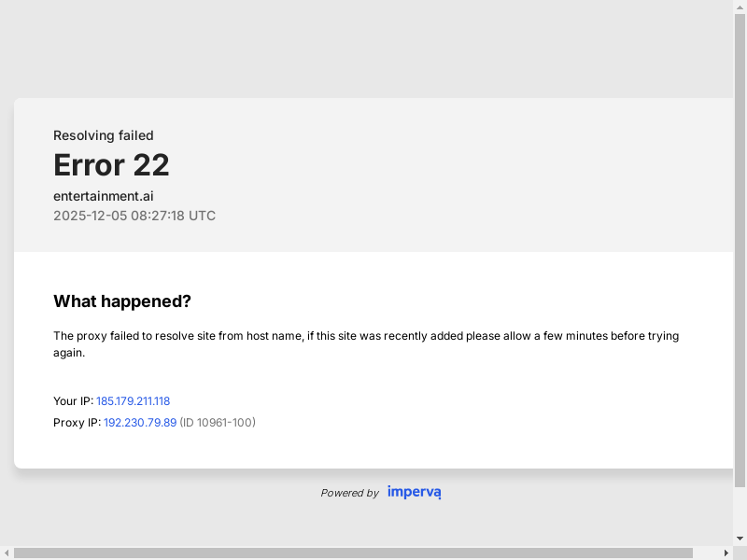Click the entertainment.ai host name text
Viewport: 747px width, 560px height.
103,196
